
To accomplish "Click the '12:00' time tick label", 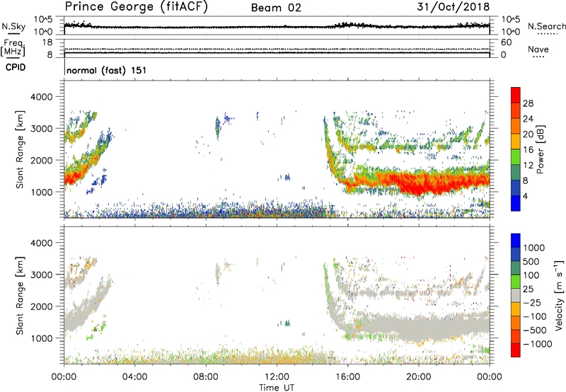I will coord(277,377).
